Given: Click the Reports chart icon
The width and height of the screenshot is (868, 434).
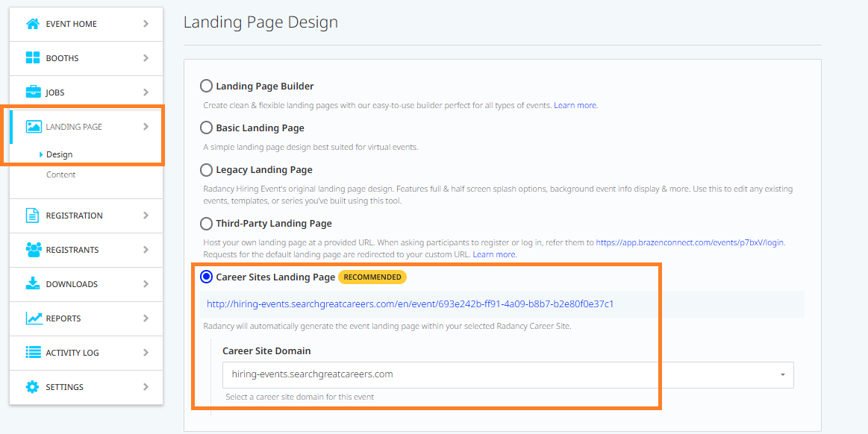Looking at the screenshot, I should 33,318.
